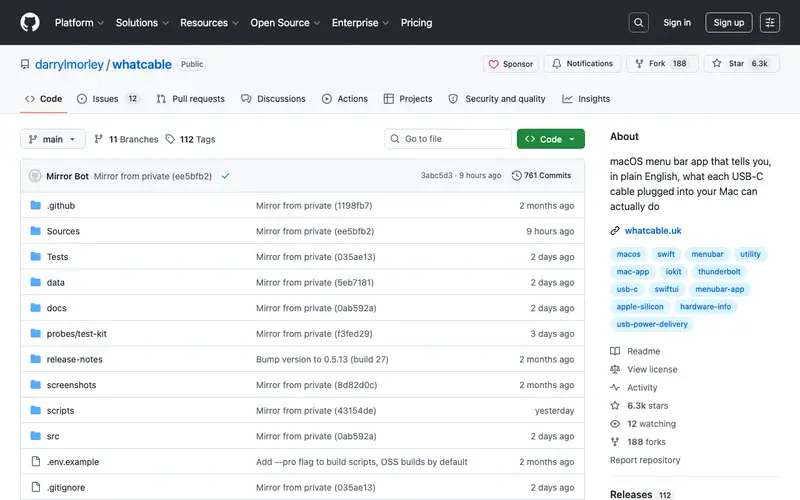Go to Pricing page
The height and width of the screenshot is (500, 800).
[x=416, y=22]
